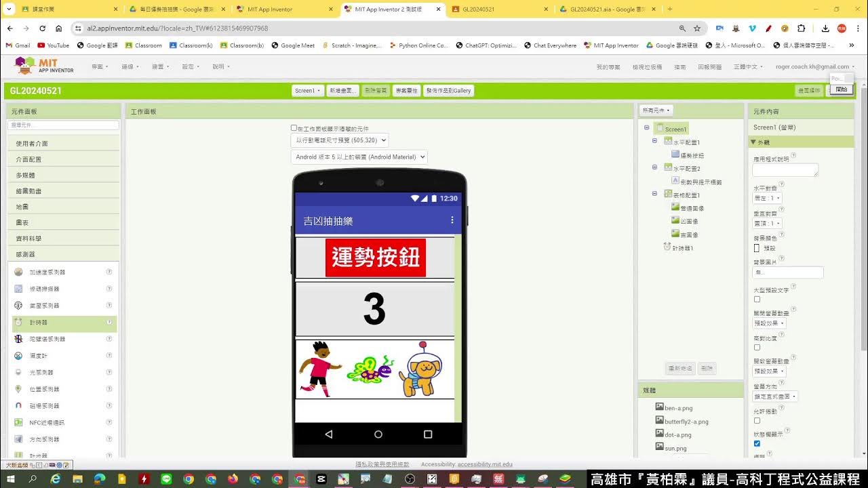The height and width of the screenshot is (488, 868).
Task: Open the Android Material theme dropdown
Action: pyautogui.click(x=359, y=157)
